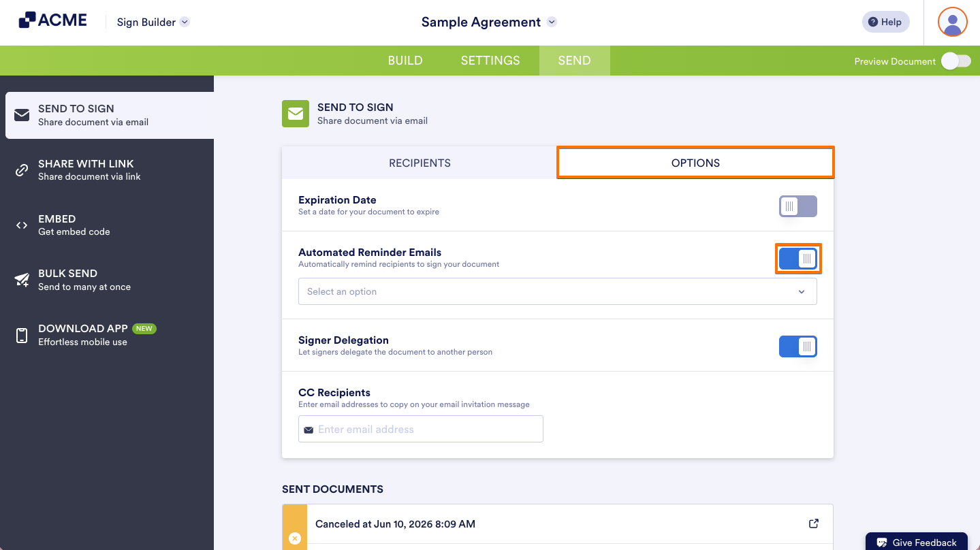Open the Sign Builder dropdown
Image resolution: width=980 pixels, height=550 pixels.
coord(153,22)
